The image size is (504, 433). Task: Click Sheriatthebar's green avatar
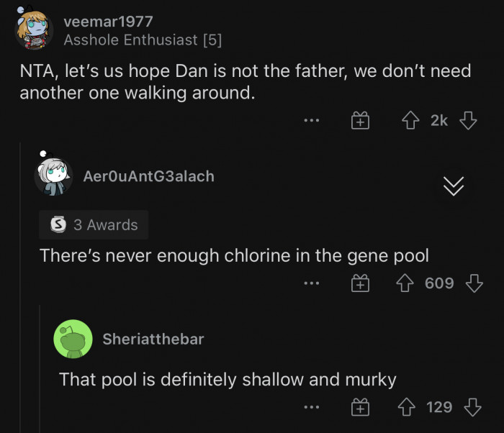(73, 339)
